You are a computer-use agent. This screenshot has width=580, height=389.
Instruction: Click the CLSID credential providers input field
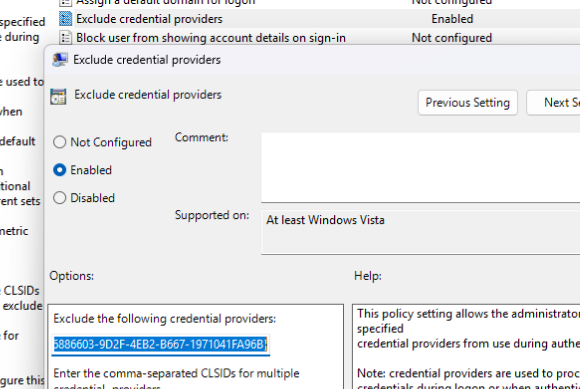tap(161, 344)
